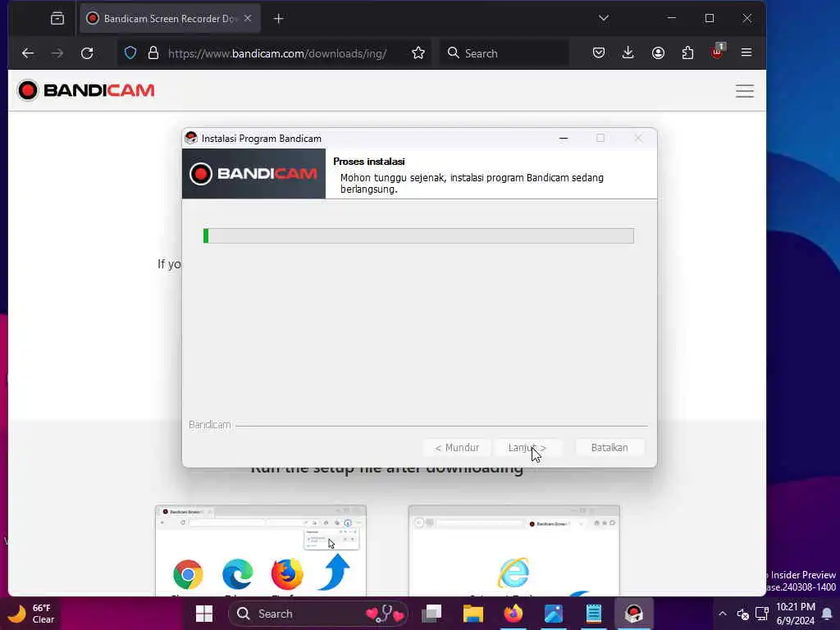This screenshot has width=840, height=630.
Task: Open the Bandicam website hamburger menu
Action: [x=745, y=90]
